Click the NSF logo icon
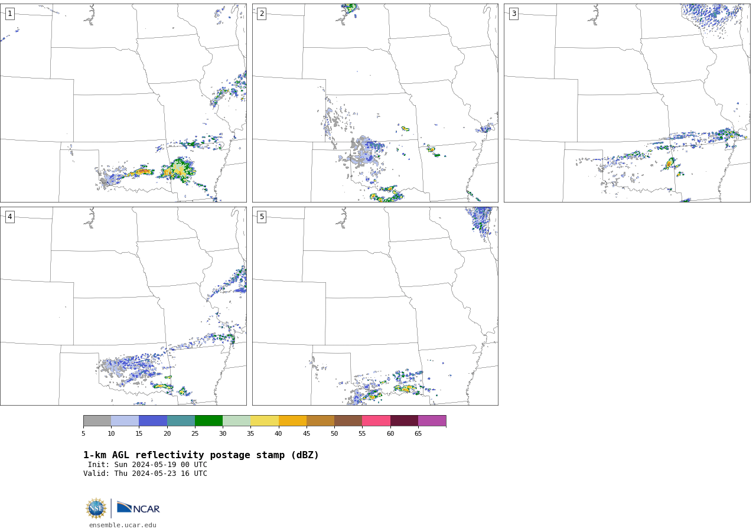 click(x=96, y=508)
